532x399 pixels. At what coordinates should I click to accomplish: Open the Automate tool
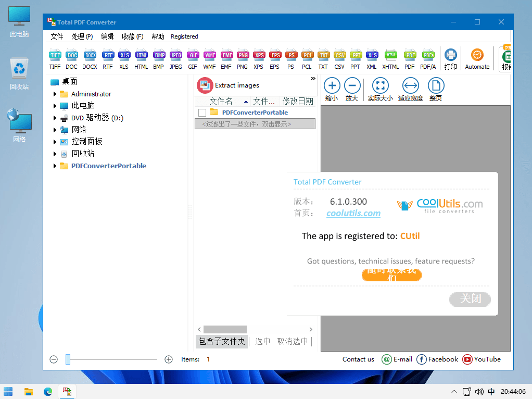(477, 59)
